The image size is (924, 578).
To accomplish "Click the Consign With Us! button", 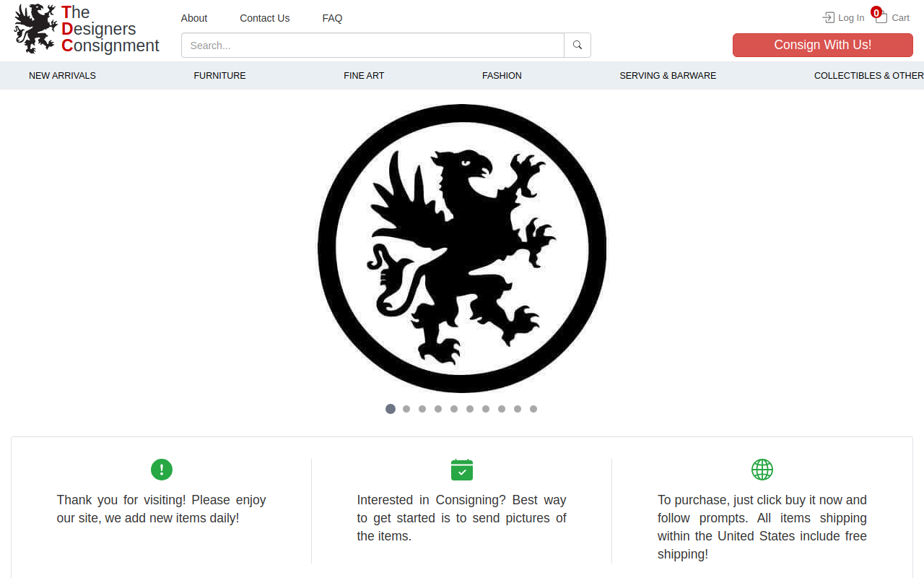I will pos(823,45).
